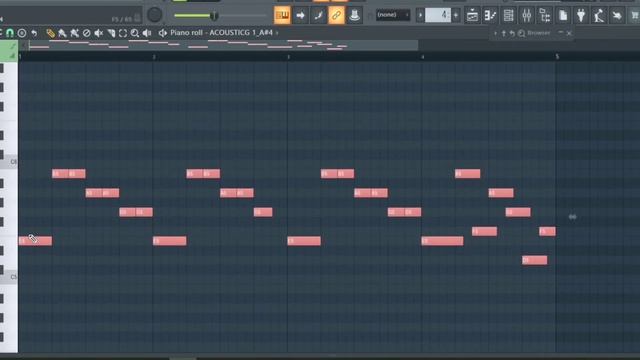Click the search magnifier in Browser panel

point(522,33)
